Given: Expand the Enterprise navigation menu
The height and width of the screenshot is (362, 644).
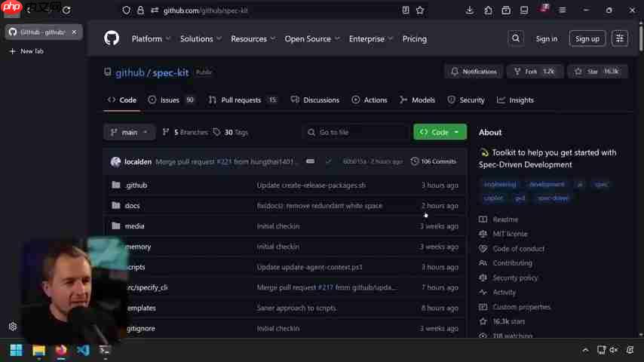Looking at the screenshot, I should (371, 39).
